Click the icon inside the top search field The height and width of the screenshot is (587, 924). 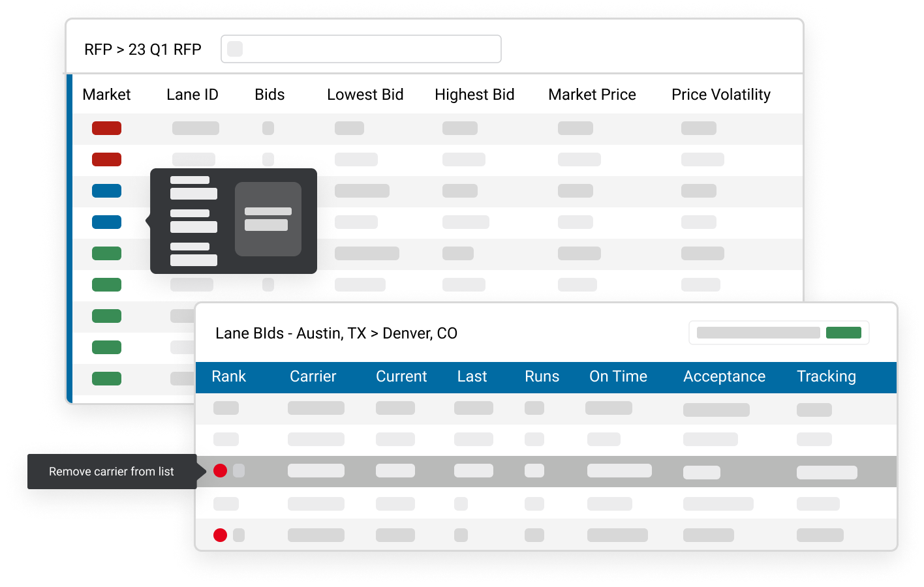click(234, 48)
